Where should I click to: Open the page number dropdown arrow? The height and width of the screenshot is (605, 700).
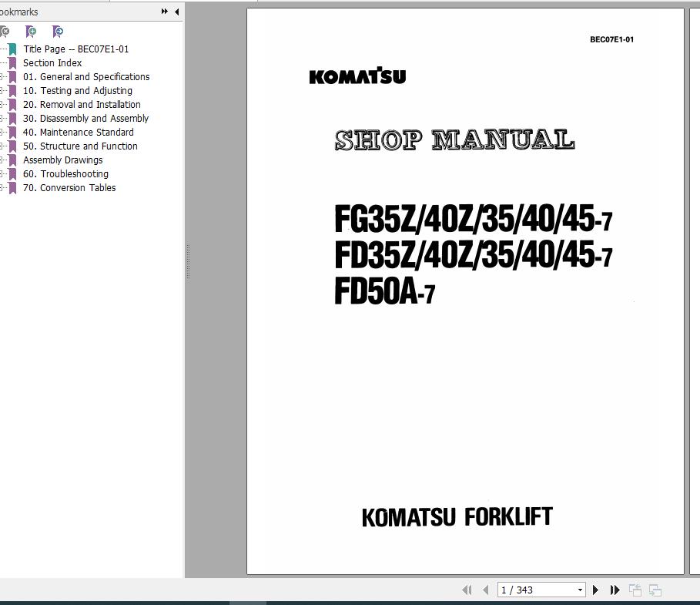click(578, 589)
